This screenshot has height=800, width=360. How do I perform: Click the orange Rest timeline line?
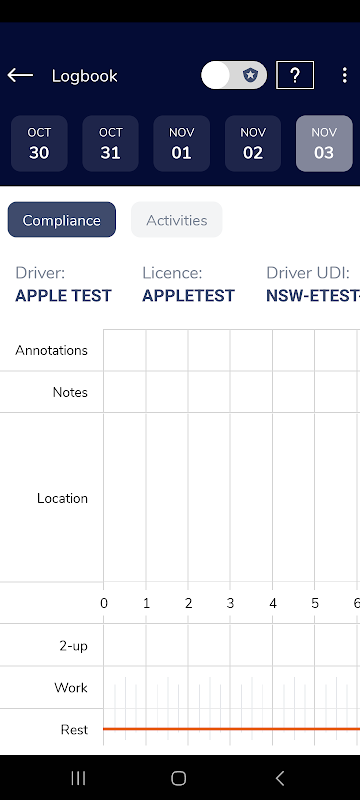232,729
